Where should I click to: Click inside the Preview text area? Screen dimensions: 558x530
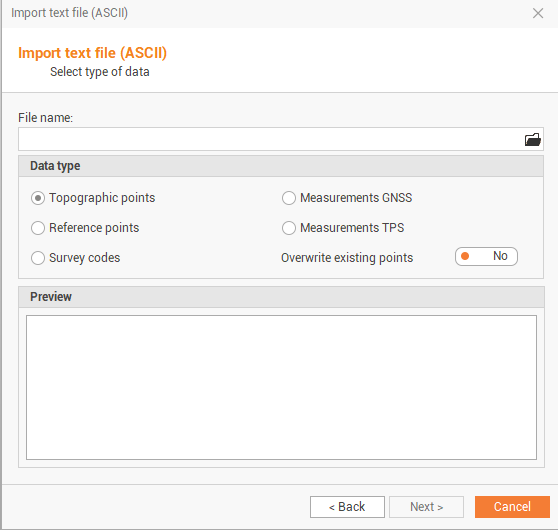click(x=281, y=387)
